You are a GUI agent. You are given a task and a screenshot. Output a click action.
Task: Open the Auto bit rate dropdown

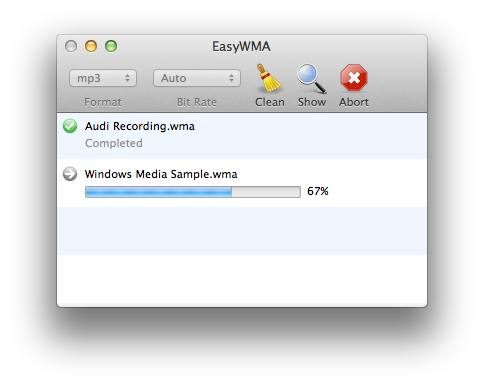pyautogui.click(x=197, y=78)
